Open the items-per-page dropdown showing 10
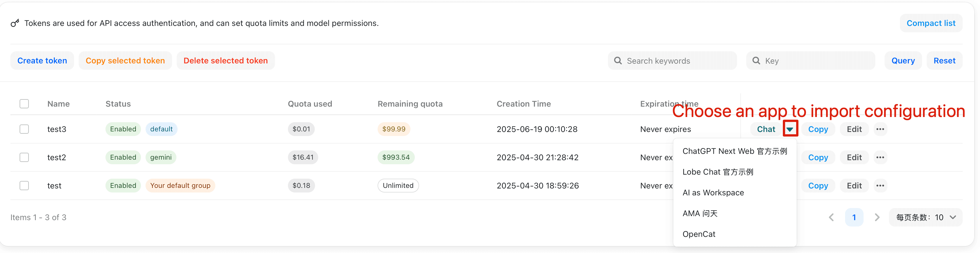The image size is (980, 253). click(x=925, y=217)
